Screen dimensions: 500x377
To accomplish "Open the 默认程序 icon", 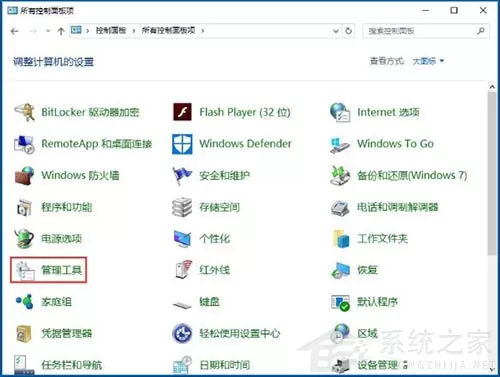I will pos(340,302).
